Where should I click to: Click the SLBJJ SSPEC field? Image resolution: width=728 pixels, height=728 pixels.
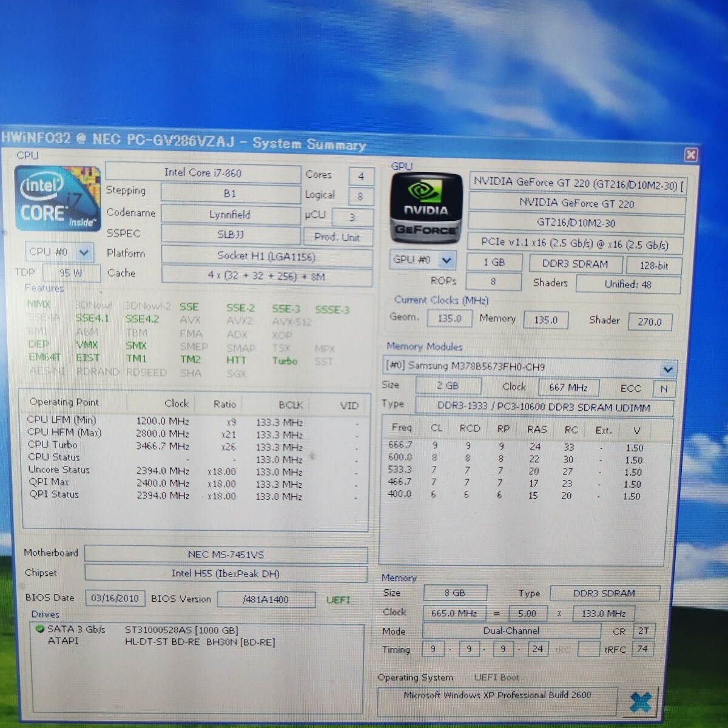[x=230, y=234]
